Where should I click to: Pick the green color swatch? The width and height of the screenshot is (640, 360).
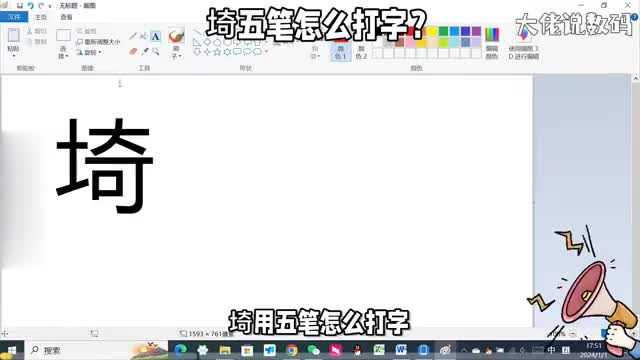(x=443, y=31)
